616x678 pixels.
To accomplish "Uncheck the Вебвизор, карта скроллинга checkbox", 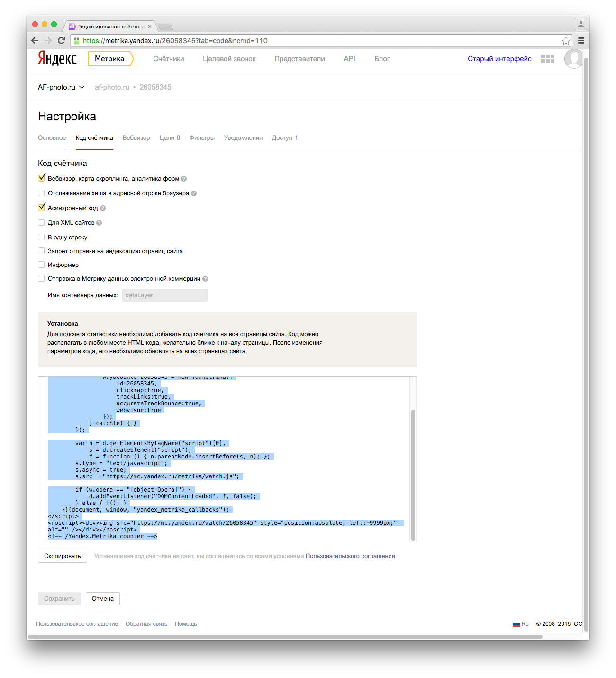I will (42, 178).
